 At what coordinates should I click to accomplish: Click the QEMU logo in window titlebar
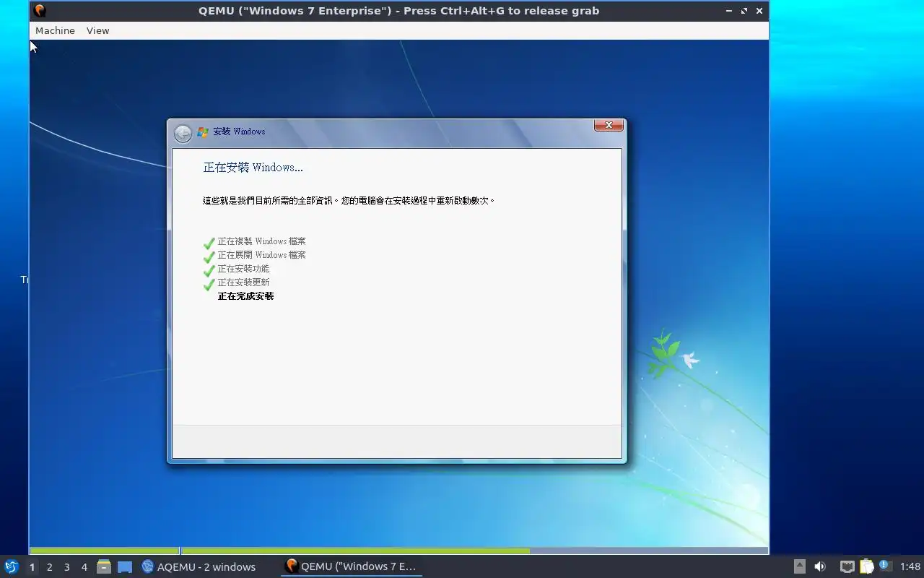(x=40, y=11)
